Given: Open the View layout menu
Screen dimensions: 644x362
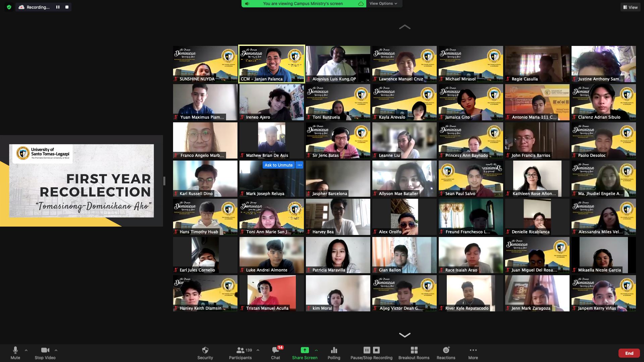Looking at the screenshot, I should [x=630, y=7].
